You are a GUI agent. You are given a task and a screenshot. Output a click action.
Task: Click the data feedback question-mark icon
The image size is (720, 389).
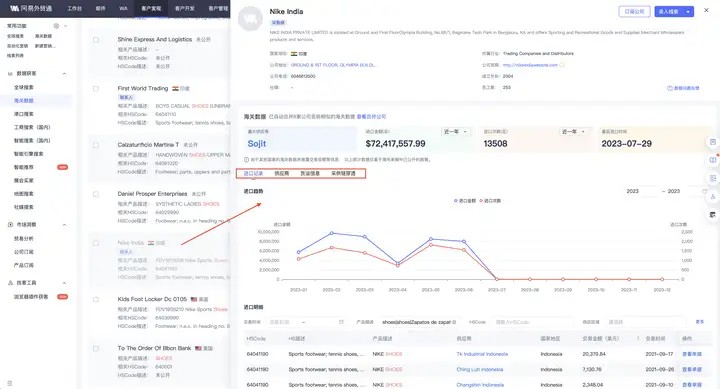point(669,88)
